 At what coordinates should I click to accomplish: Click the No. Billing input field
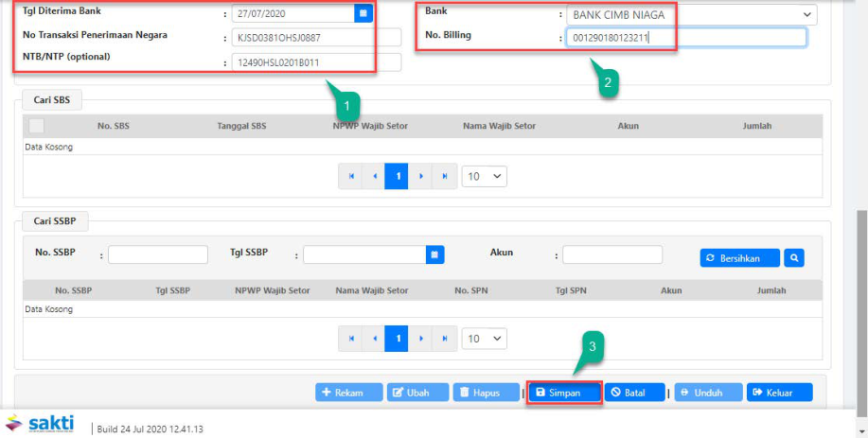pos(685,38)
